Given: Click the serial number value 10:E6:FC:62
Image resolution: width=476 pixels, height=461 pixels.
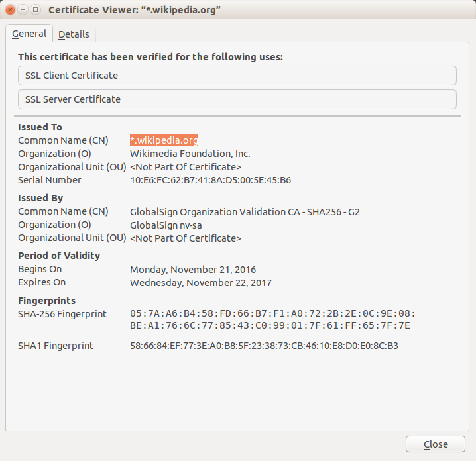Looking at the screenshot, I should 210,180.
